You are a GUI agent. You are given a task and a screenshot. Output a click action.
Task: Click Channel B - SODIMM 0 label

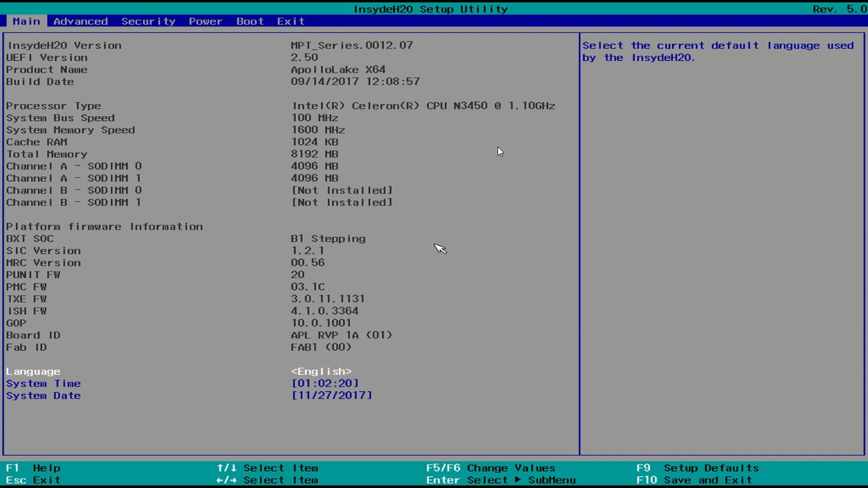coord(74,190)
